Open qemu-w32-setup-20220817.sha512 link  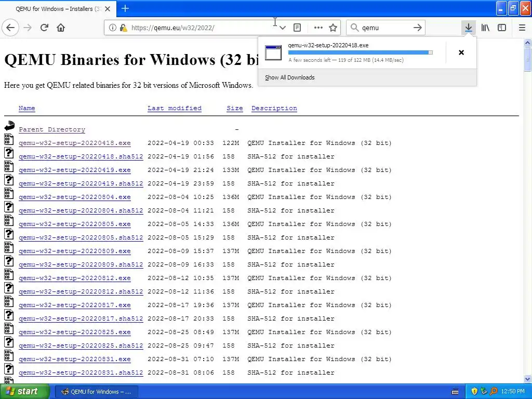pyautogui.click(x=81, y=318)
